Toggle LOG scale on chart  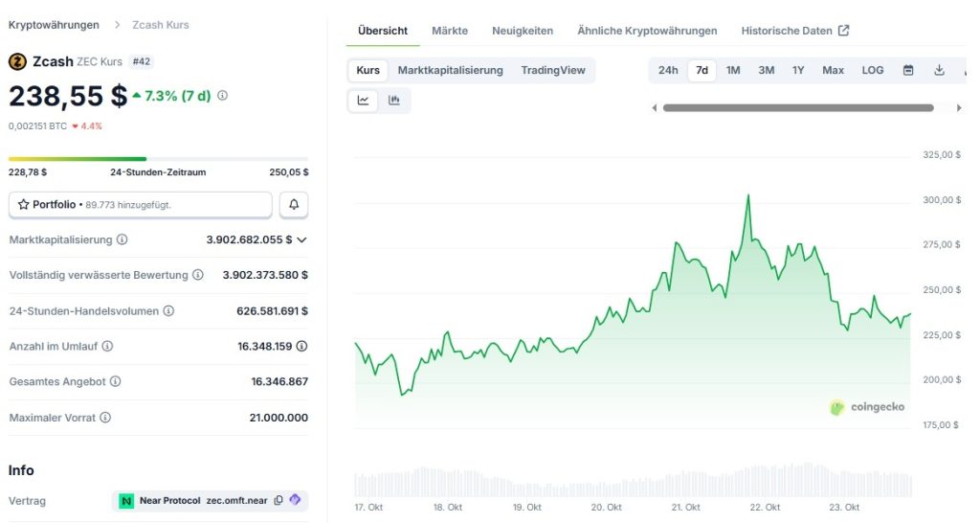point(873,70)
